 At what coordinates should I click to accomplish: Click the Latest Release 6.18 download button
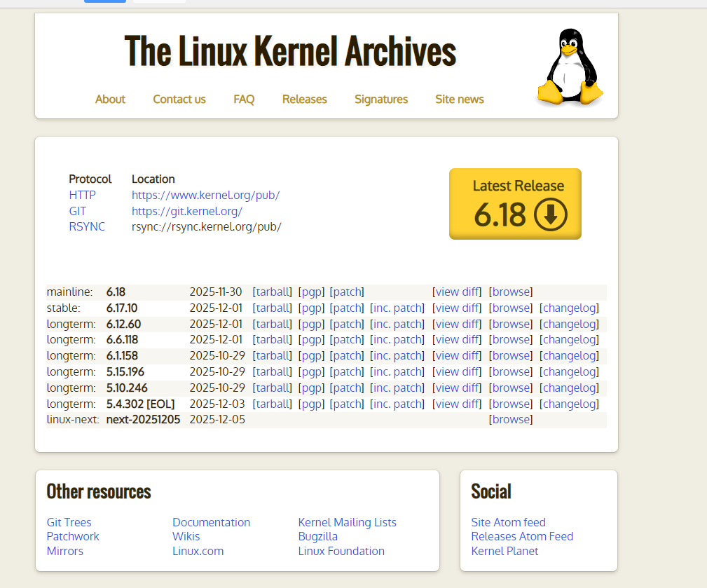[x=515, y=204]
